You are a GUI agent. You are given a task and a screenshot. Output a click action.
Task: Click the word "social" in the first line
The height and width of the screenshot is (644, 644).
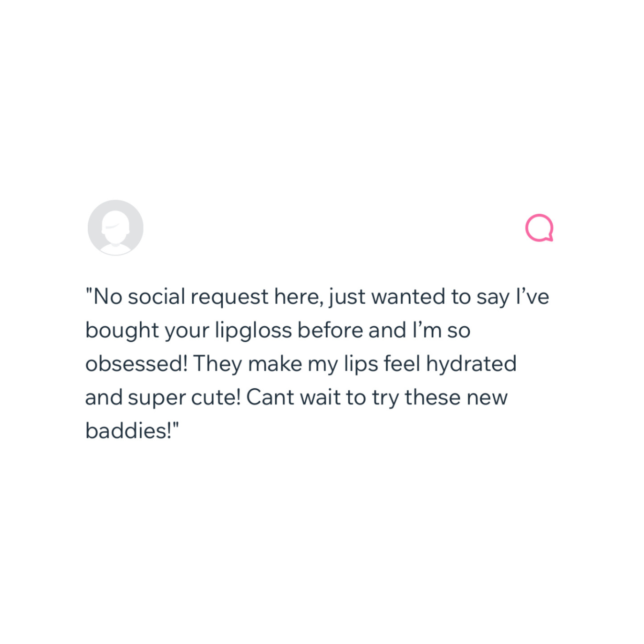(156, 297)
